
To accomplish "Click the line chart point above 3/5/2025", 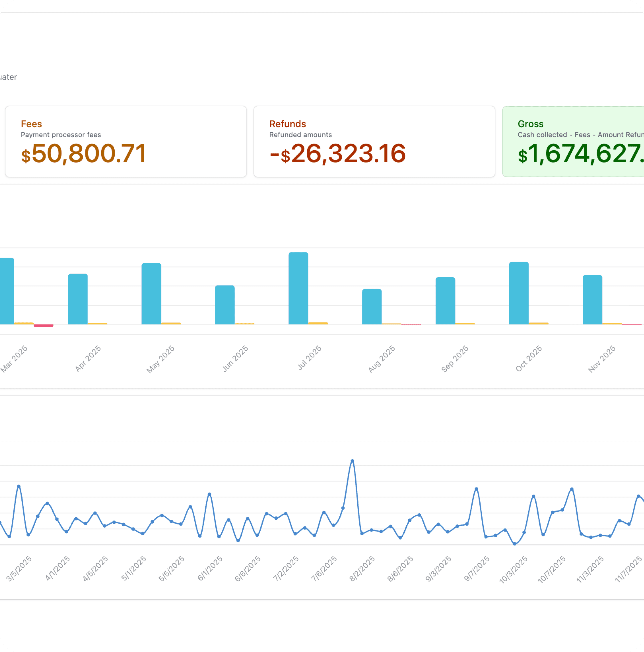I will tap(19, 486).
